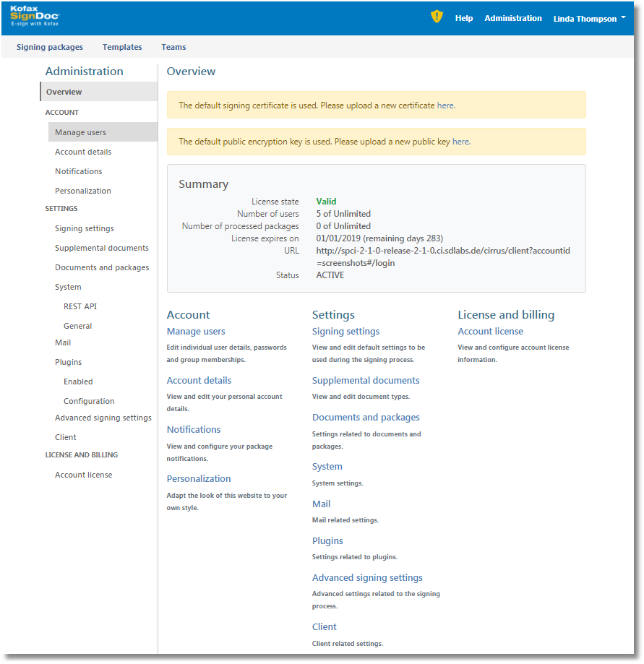Click 'here' link to upload new certificate
This screenshot has width=644, height=664.
[445, 105]
